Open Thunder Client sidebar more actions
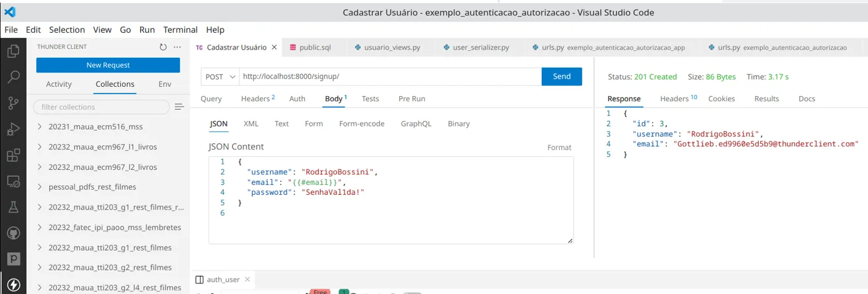 coord(177,47)
